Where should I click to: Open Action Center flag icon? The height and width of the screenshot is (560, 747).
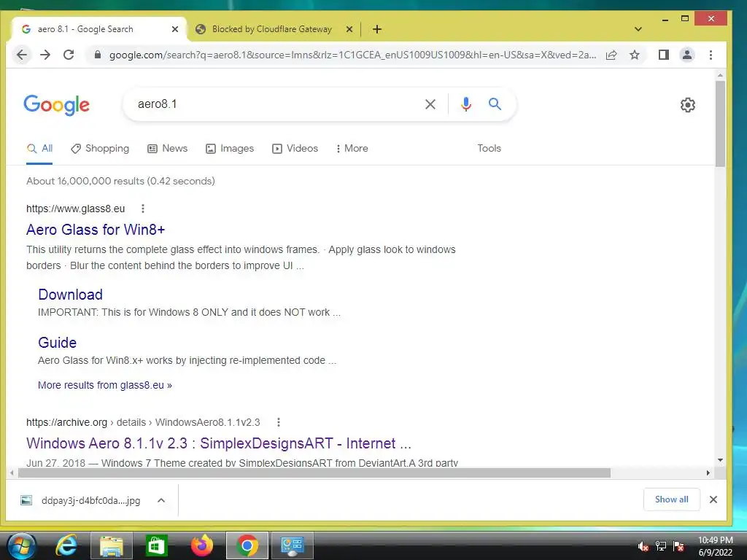678,546
